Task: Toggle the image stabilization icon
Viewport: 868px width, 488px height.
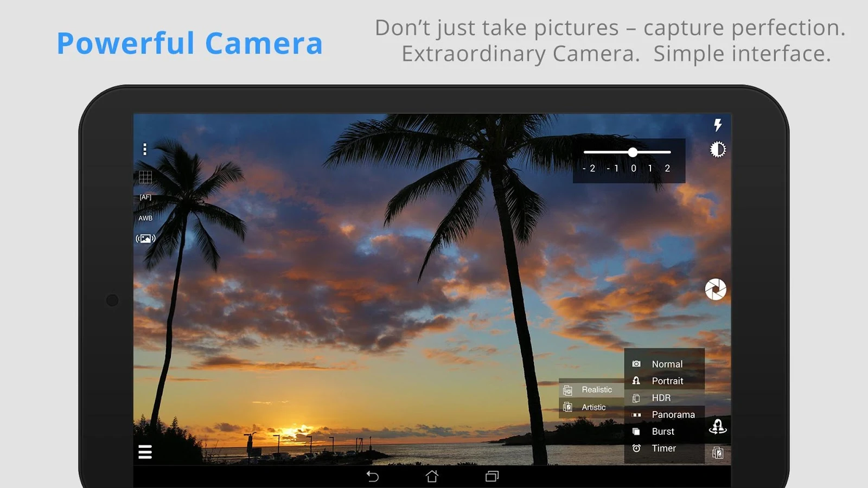Action: [145, 239]
